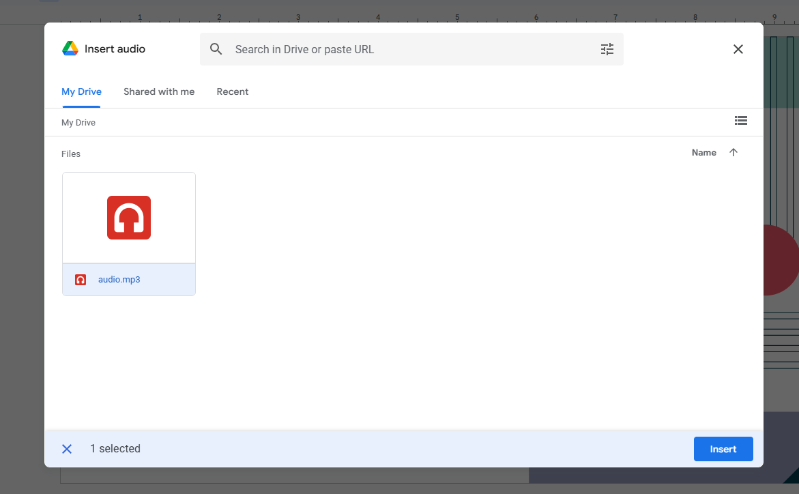Close the Insert audio dialog
Screen dimensions: 799x494
point(738,49)
